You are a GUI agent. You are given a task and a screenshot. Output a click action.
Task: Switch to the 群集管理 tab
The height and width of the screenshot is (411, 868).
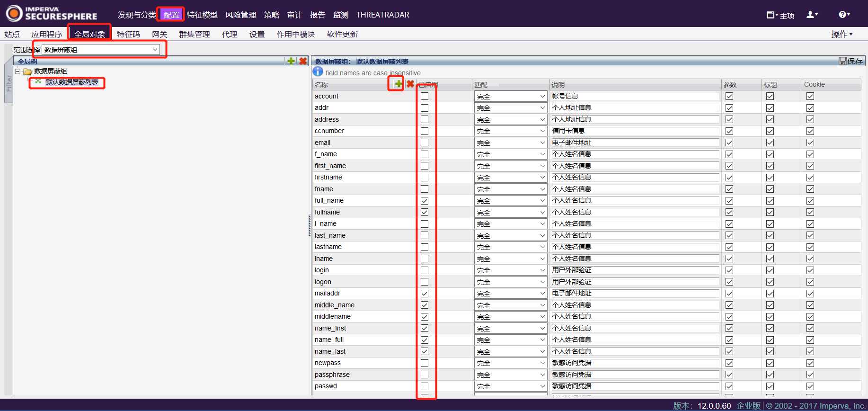(195, 34)
